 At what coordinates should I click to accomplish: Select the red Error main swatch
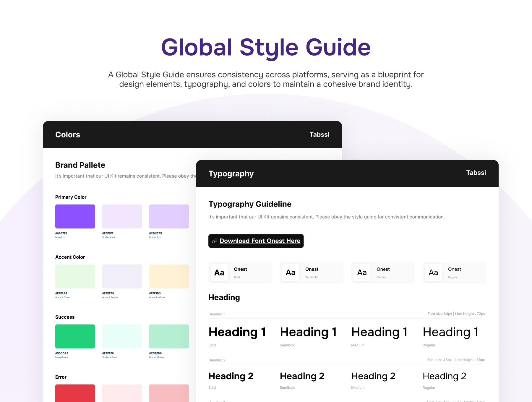[x=75, y=393]
